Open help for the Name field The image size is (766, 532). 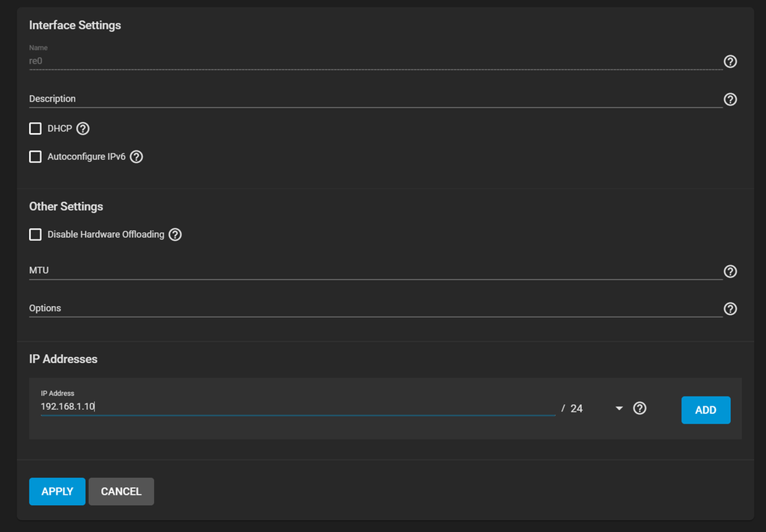coord(731,61)
